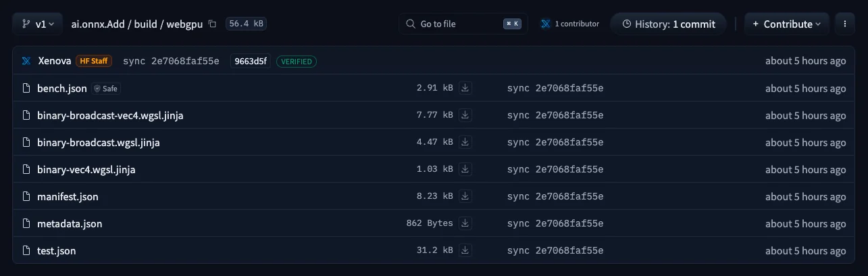The image size is (868, 276).
Task: Click 2.91 kB size of bench.json
Action: [x=435, y=89]
